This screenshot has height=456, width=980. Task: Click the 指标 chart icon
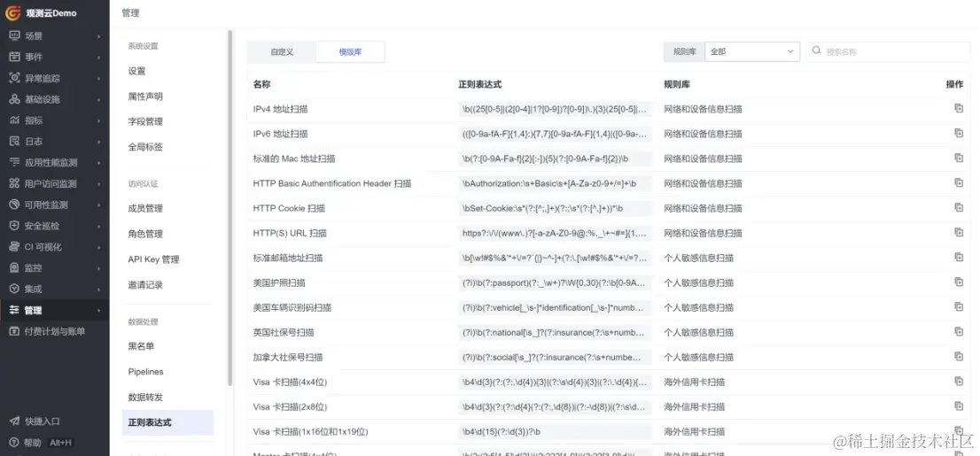(x=15, y=120)
